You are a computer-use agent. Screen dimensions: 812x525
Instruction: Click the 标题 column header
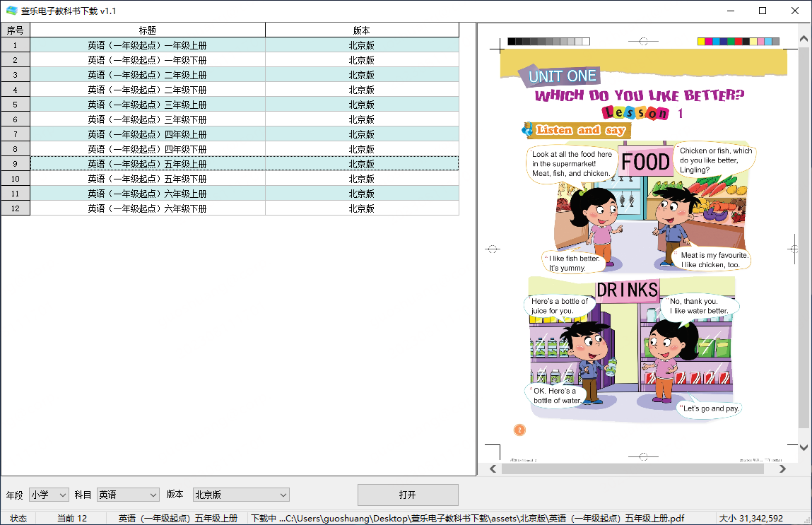coord(148,30)
